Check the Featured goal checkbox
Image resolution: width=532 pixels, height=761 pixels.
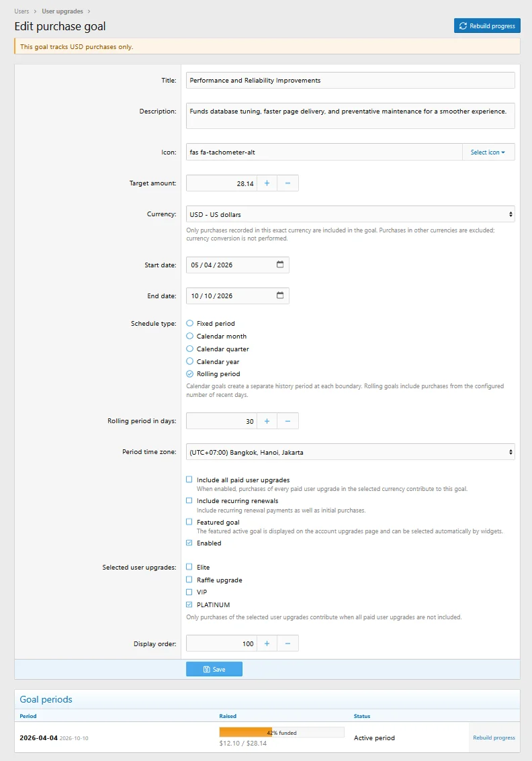coord(189,522)
